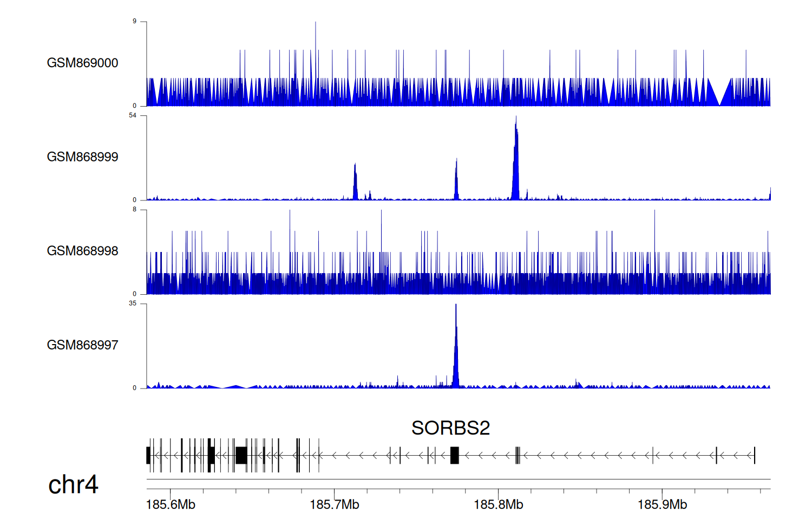Select the 185.8Mb axis tick label

coord(498,505)
